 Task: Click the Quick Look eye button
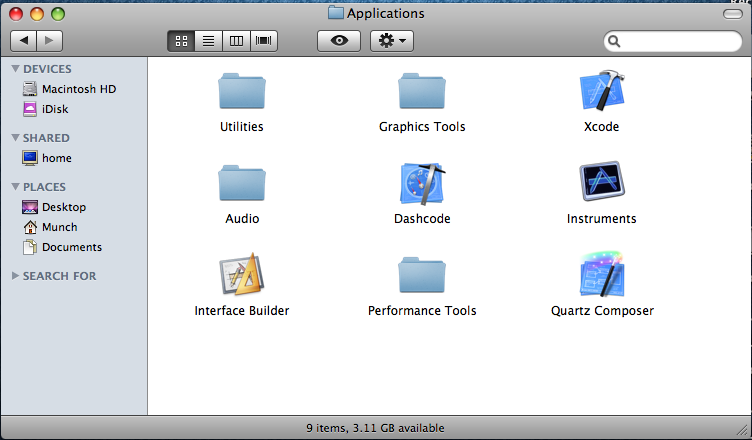339,41
